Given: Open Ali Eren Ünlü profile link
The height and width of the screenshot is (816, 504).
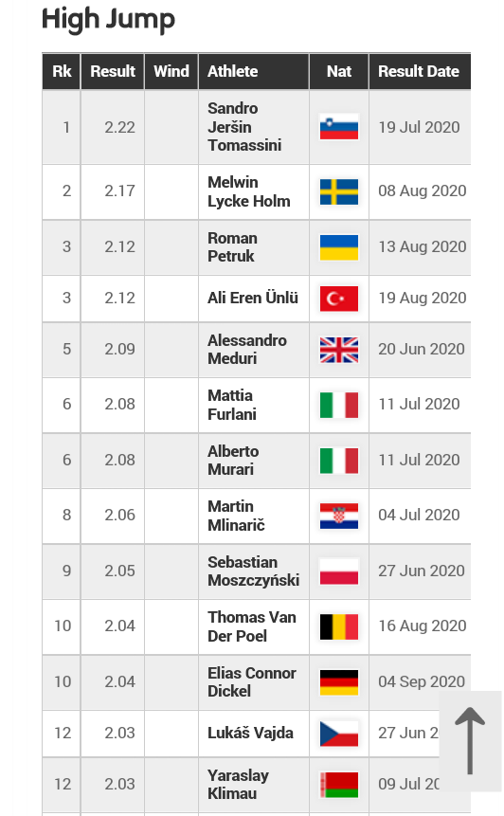Looking at the screenshot, I should click(253, 298).
